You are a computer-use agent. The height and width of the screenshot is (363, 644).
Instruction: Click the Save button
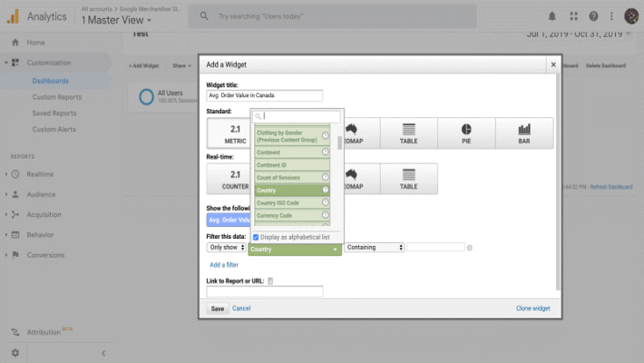[218, 309]
